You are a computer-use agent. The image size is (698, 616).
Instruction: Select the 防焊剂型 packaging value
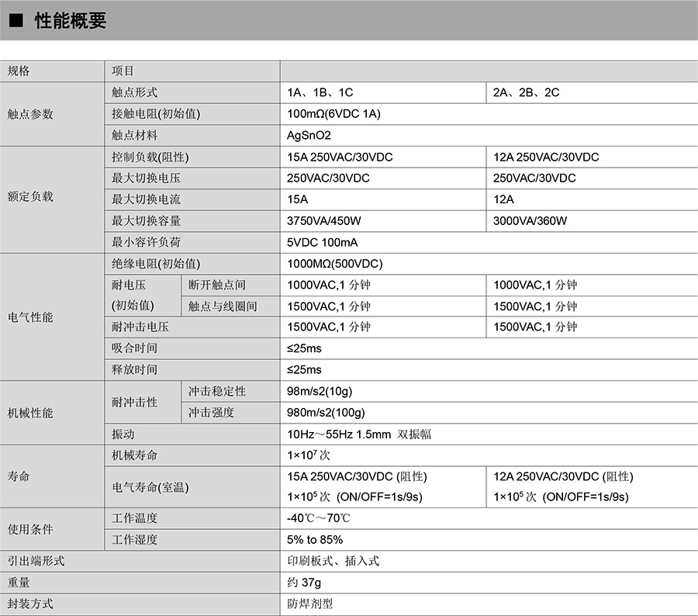[x=309, y=604]
